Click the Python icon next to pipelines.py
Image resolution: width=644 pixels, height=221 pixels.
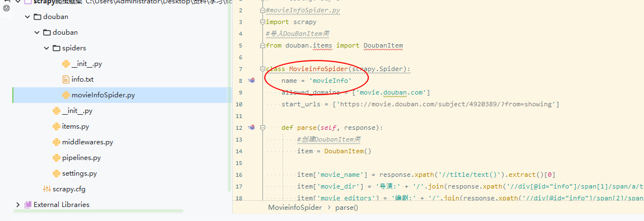click(57, 158)
